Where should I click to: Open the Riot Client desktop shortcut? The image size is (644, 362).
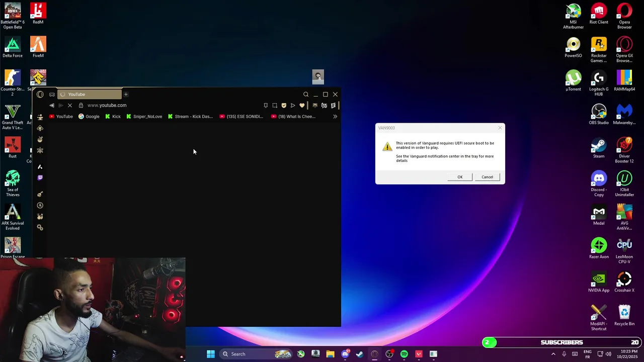[599, 14]
